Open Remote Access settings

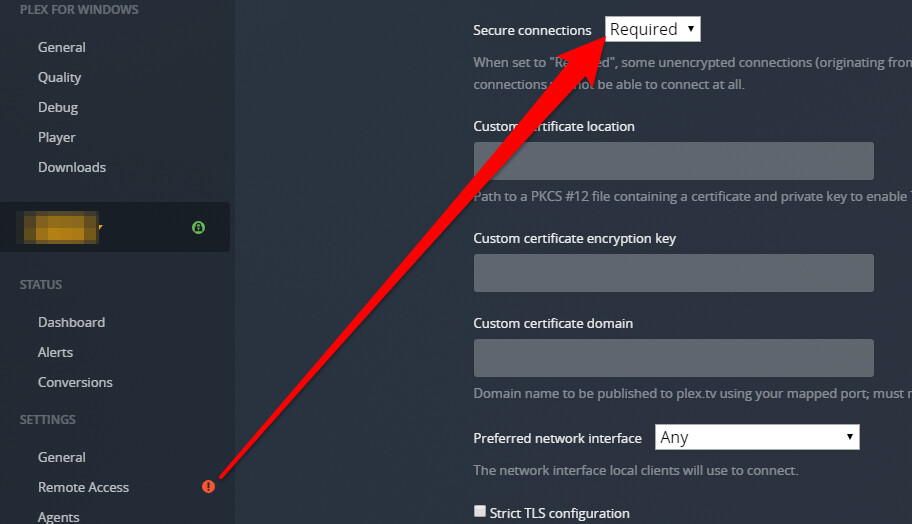coord(83,487)
